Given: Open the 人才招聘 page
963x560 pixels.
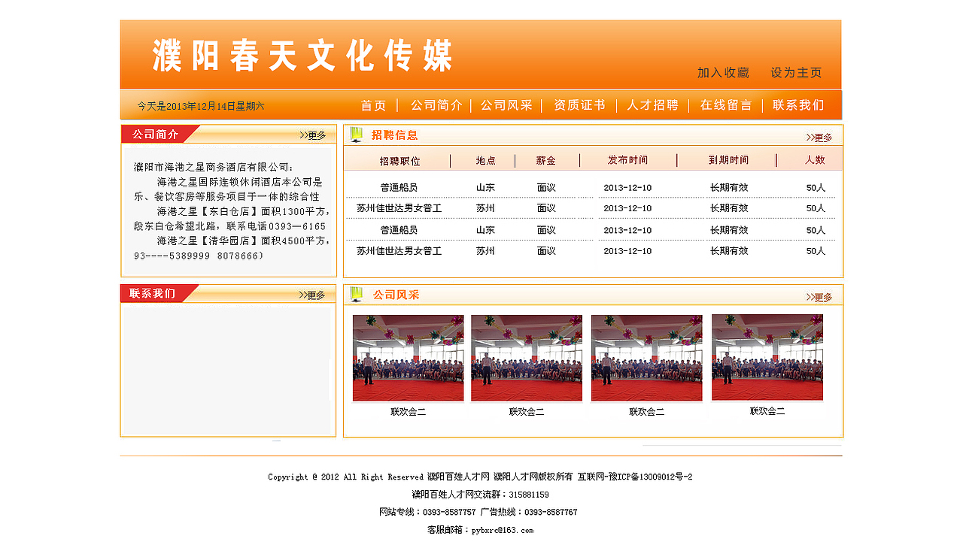Looking at the screenshot, I should [652, 105].
